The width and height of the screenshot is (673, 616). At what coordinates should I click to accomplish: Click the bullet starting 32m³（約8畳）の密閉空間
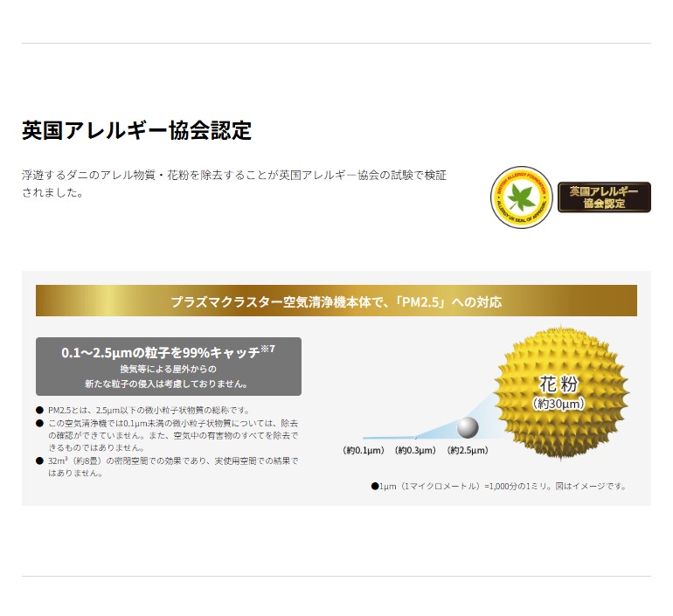[x=172, y=467]
